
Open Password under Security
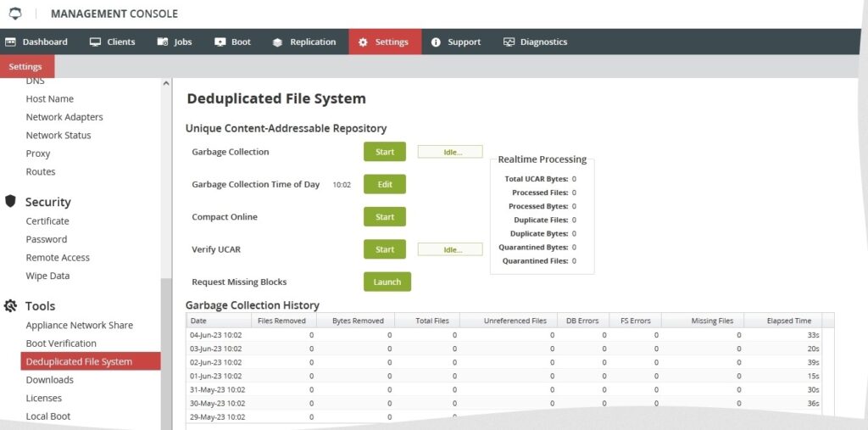pos(47,239)
